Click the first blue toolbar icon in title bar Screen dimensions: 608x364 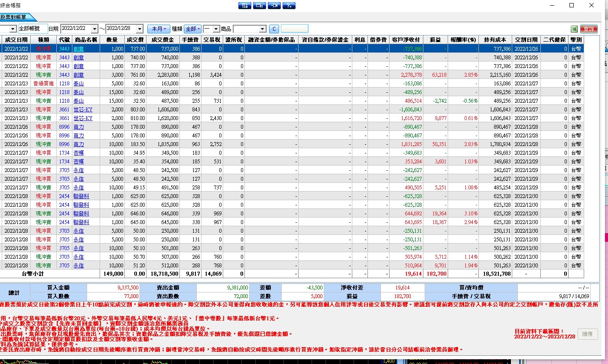[x=245, y=6]
